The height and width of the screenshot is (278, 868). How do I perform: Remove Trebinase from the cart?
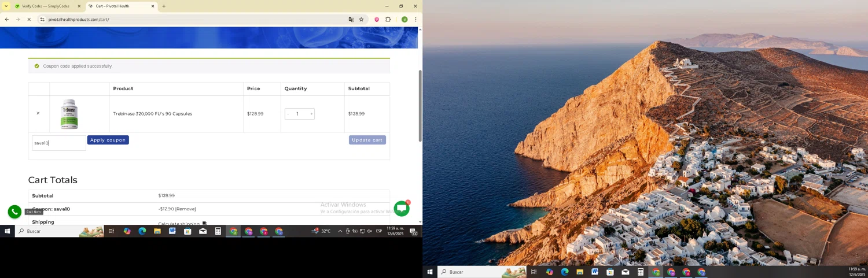38,113
